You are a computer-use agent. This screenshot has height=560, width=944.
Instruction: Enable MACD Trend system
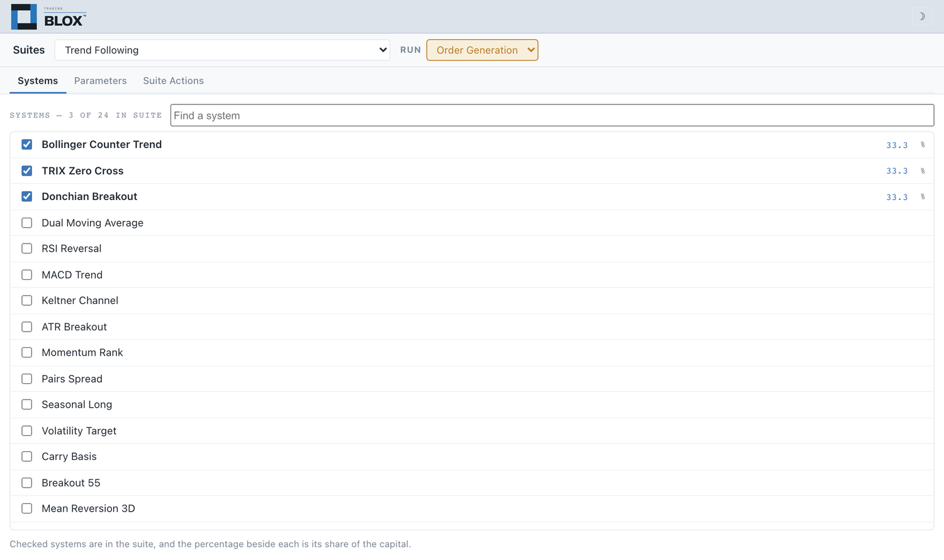tap(27, 275)
